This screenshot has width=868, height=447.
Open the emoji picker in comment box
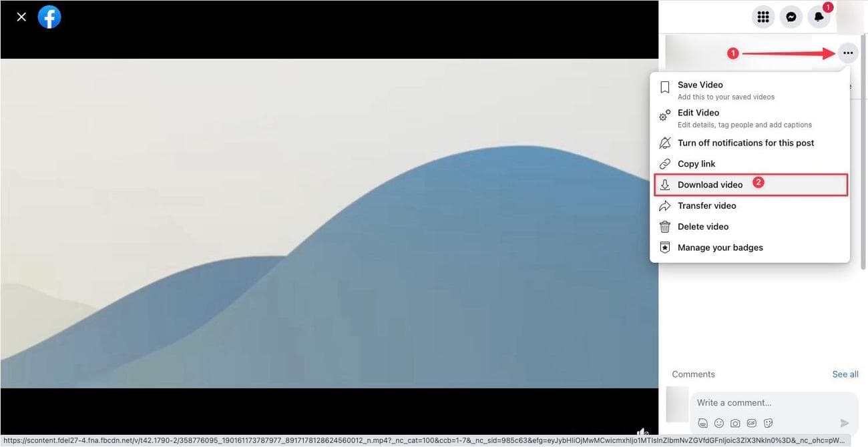point(719,423)
